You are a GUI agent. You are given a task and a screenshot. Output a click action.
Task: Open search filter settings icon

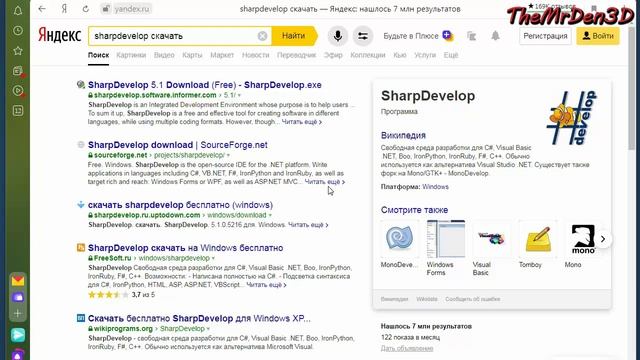tap(362, 36)
